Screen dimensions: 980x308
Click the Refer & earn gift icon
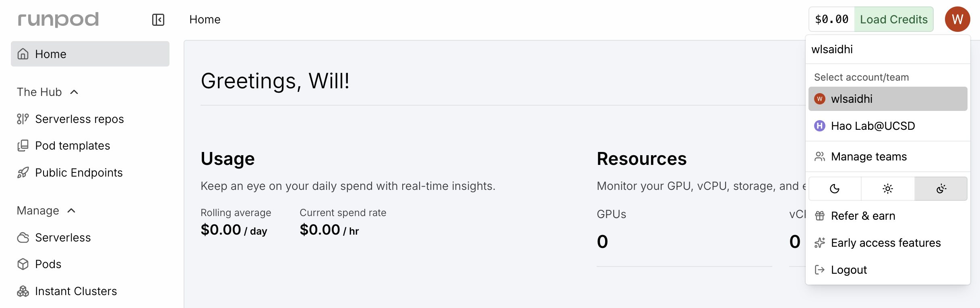coord(820,216)
